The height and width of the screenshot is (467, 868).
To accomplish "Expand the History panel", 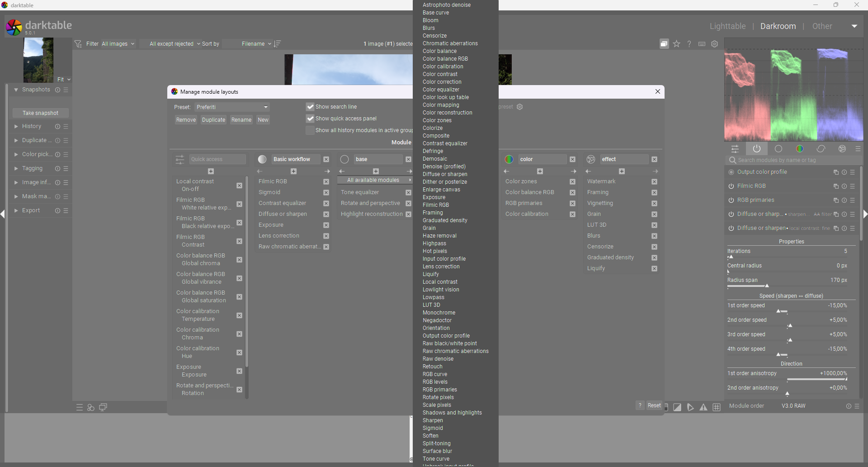I will click(x=16, y=126).
